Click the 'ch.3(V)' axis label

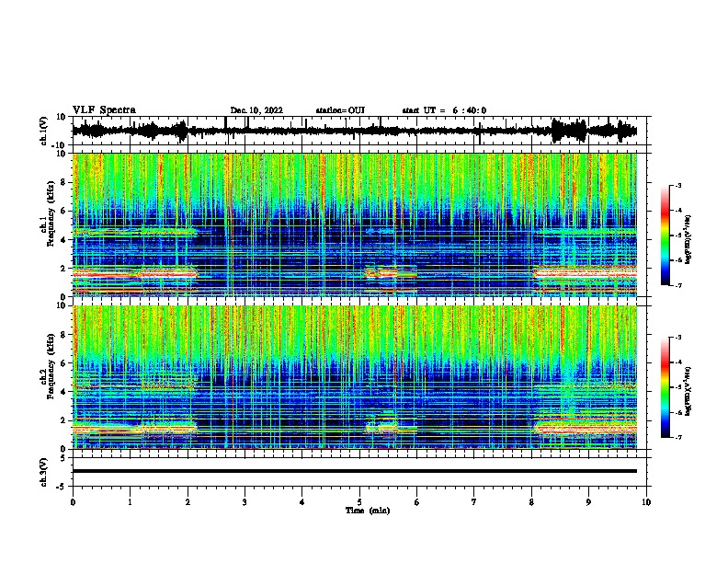click(43, 472)
